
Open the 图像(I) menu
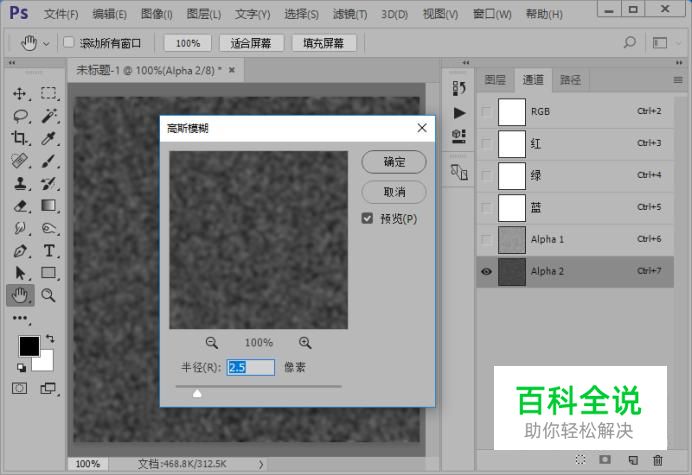pyautogui.click(x=156, y=14)
